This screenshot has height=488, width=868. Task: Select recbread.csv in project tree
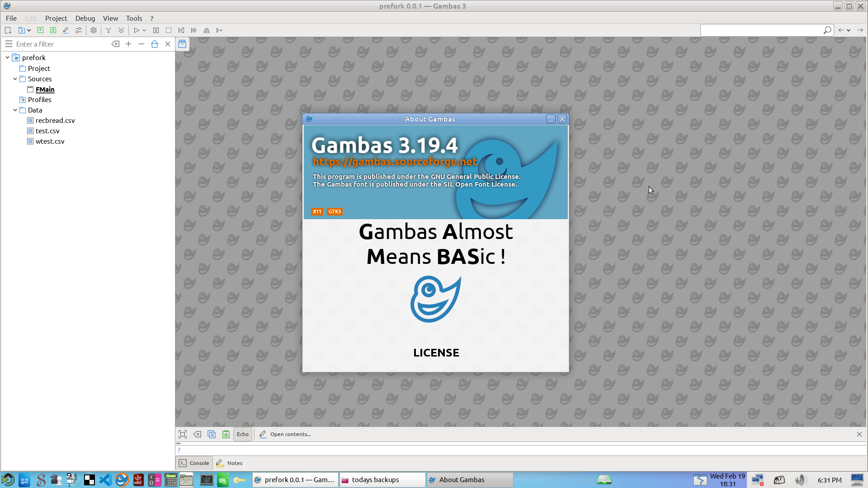55,121
